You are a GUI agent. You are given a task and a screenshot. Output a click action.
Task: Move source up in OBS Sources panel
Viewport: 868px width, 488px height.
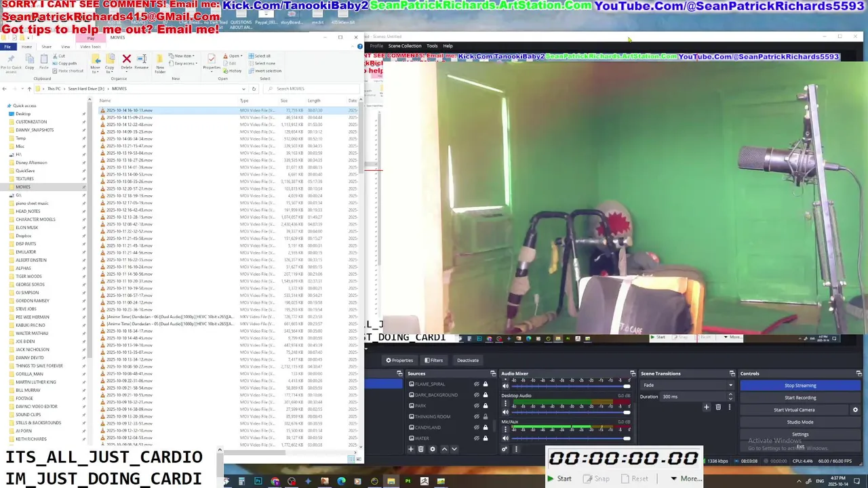(x=445, y=449)
